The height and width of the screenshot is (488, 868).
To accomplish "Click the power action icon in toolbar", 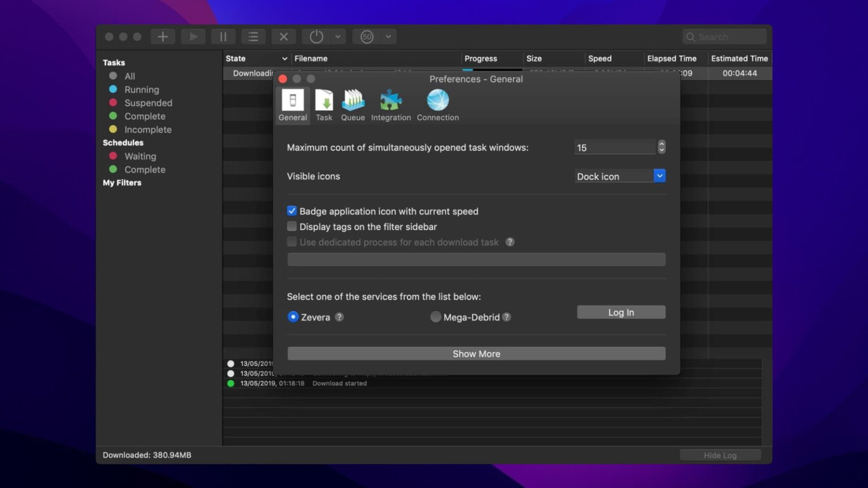I will [x=316, y=36].
